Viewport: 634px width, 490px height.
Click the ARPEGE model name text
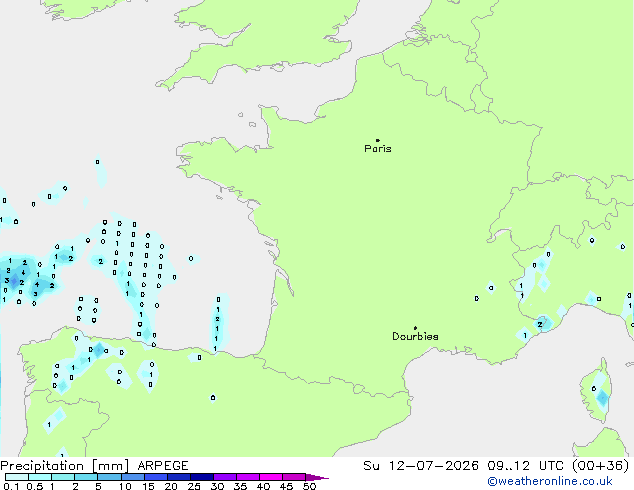click(163, 466)
